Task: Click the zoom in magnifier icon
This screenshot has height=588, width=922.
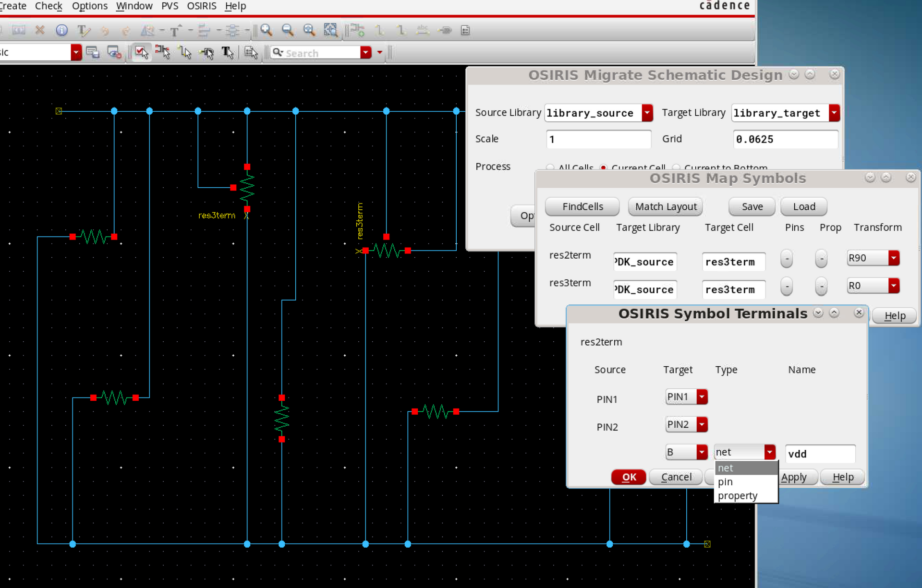Action: point(267,30)
